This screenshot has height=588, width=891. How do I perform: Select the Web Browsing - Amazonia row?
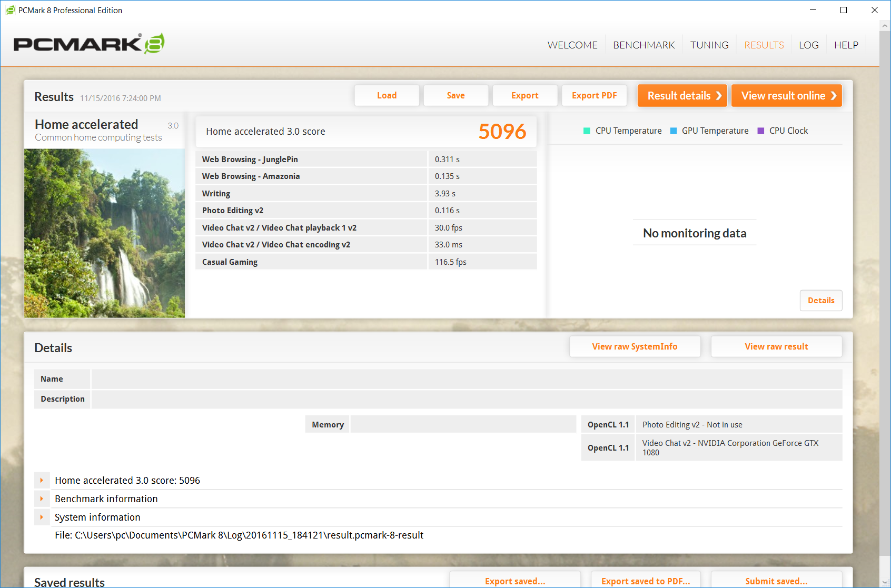coord(366,176)
